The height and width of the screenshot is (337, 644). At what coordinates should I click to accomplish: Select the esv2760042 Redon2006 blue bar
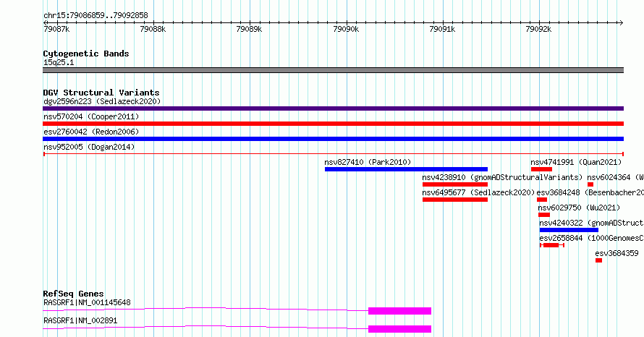coord(333,139)
